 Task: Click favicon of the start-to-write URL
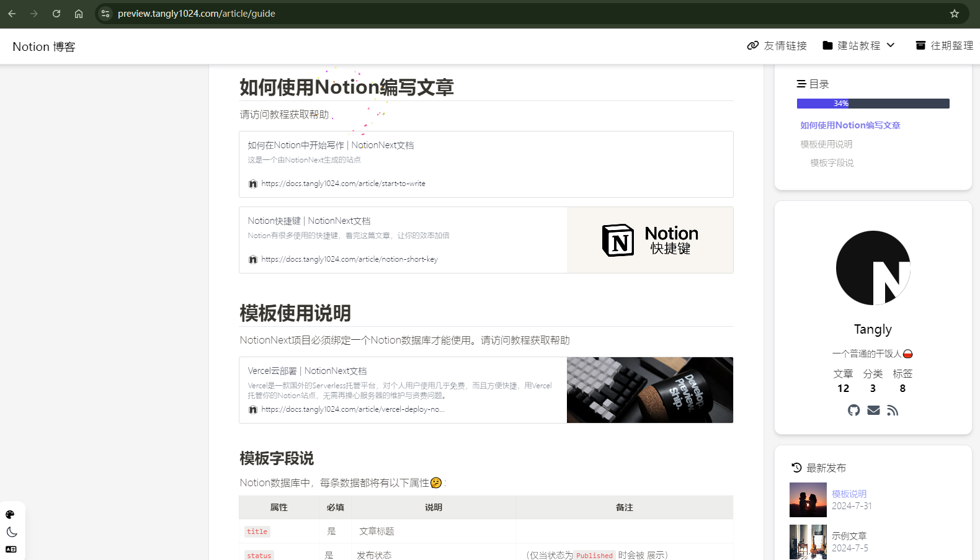pos(253,184)
